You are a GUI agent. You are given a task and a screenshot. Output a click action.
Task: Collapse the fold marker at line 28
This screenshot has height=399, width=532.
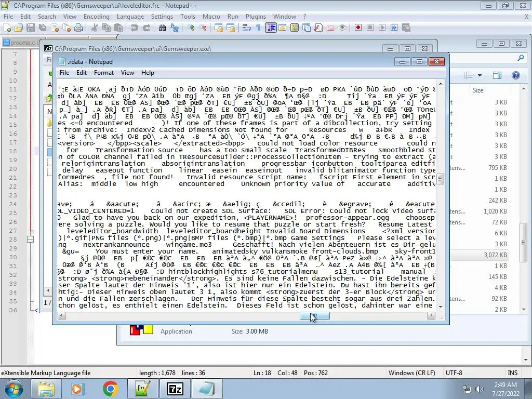(30, 239)
